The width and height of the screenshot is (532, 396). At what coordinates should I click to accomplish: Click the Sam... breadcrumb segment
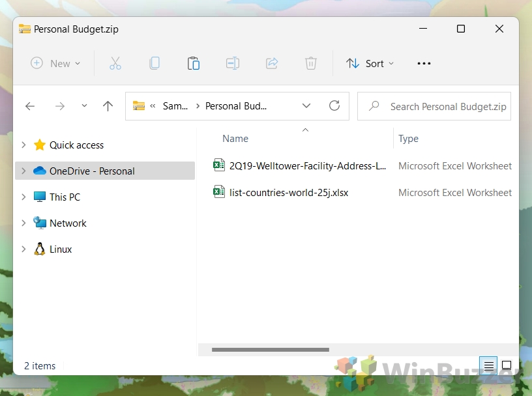tap(175, 106)
